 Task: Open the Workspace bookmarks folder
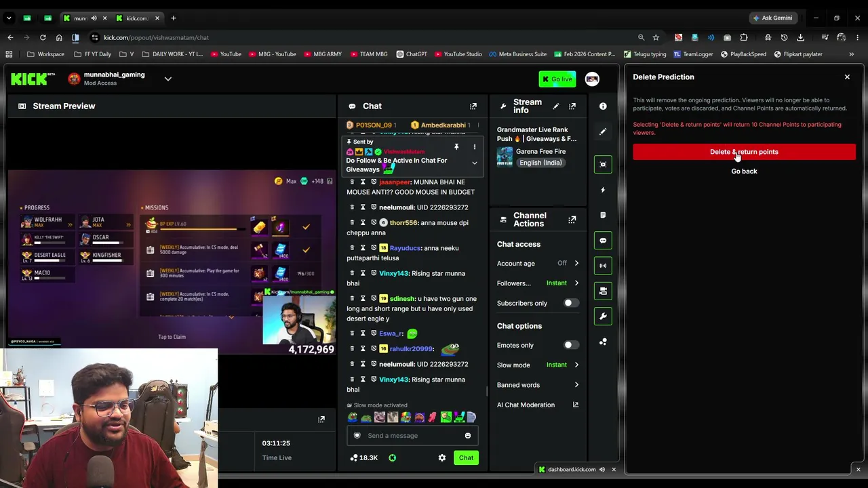pyautogui.click(x=46, y=54)
